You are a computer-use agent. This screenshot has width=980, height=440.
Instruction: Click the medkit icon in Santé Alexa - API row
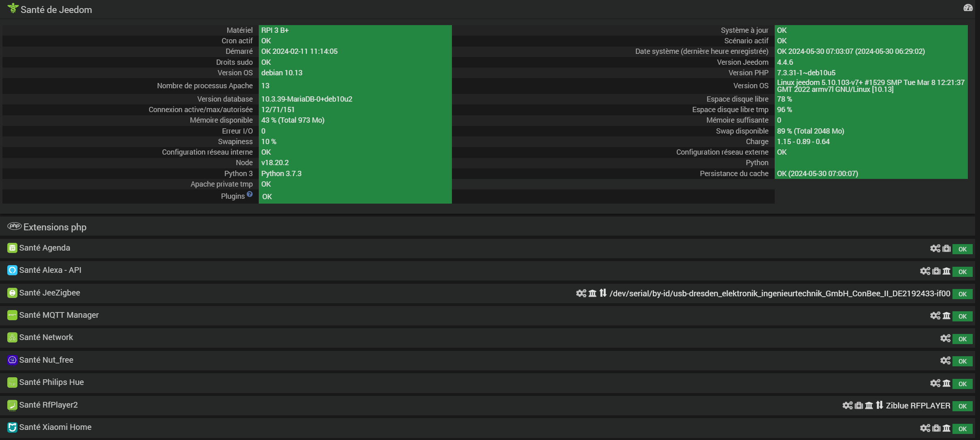[936, 271]
